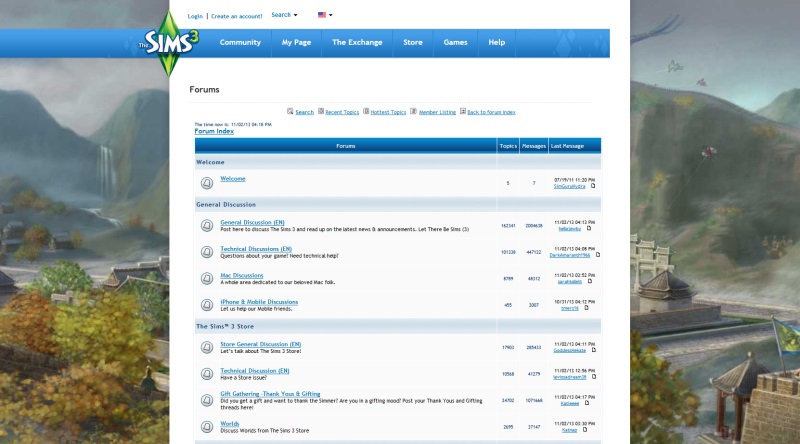The image size is (800, 444).
Task: Click folder icon beside Technical Discussions (EN)
Action: click(207, 252)
